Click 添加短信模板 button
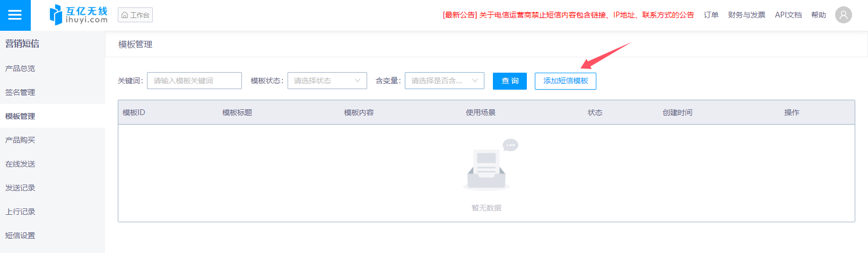This screenshot has height=253, width=868. (565, 81)
